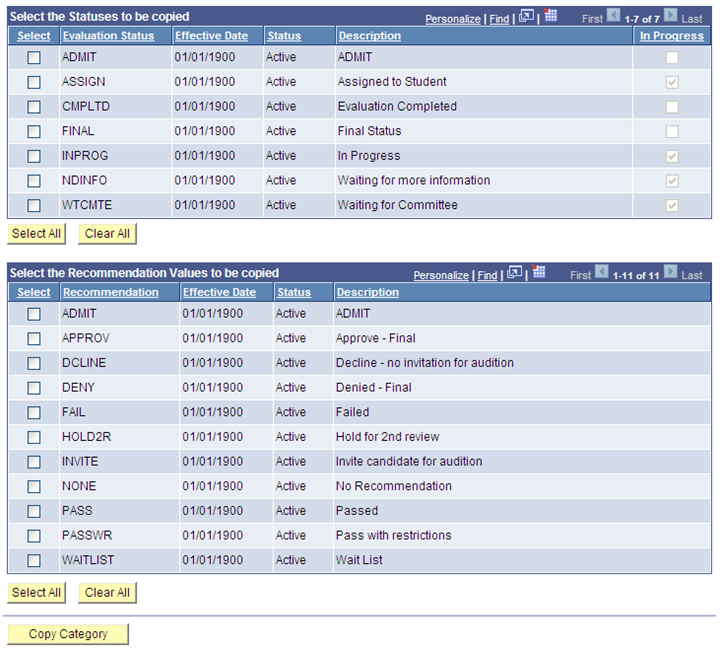Check the CMPLTD status select box
Screen dimensions: 722x649
[x=34, y=107]
